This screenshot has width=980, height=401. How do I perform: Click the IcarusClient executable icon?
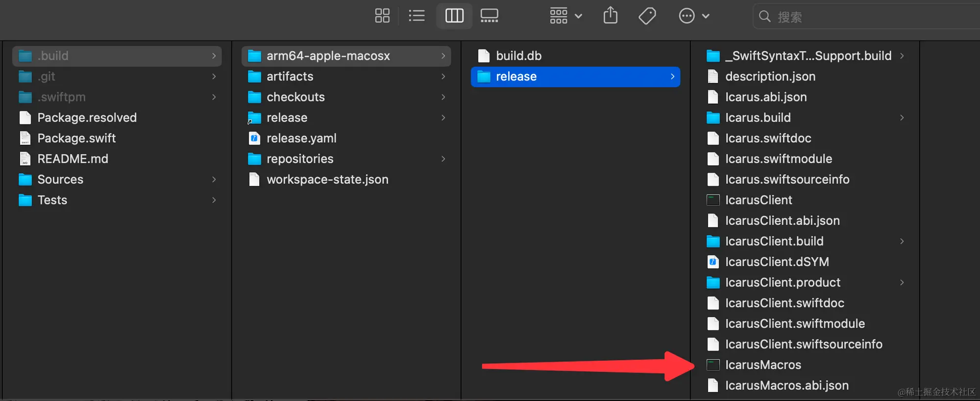[x=713, y=200]
